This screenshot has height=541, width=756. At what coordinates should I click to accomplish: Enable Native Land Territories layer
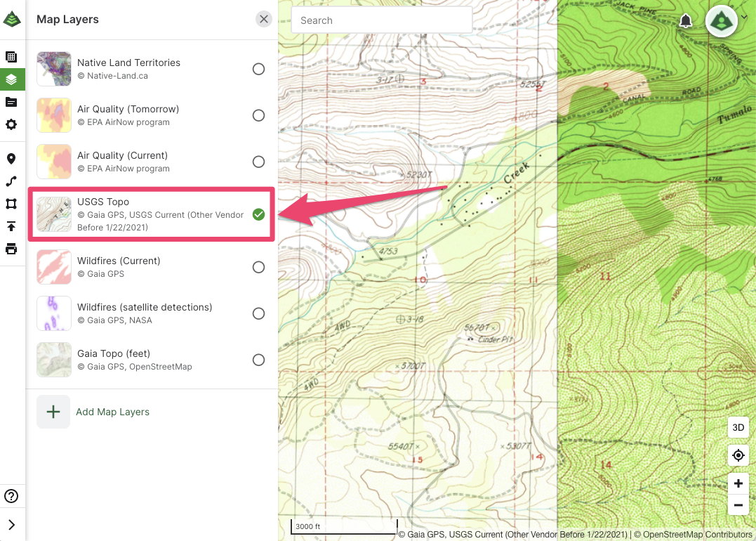point(258,69)
